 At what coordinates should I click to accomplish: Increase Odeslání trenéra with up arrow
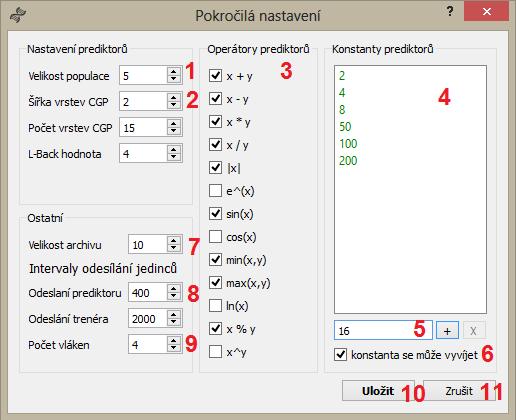174,314
